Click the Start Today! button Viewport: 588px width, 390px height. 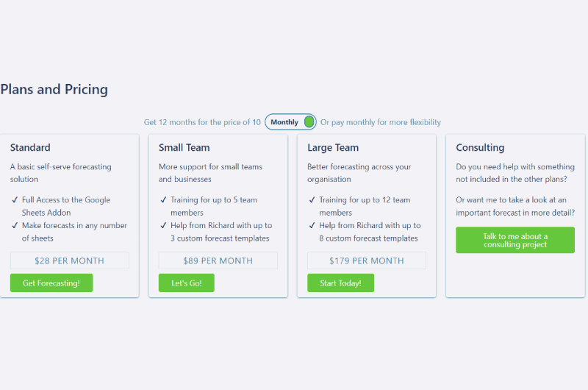point(340,283)
